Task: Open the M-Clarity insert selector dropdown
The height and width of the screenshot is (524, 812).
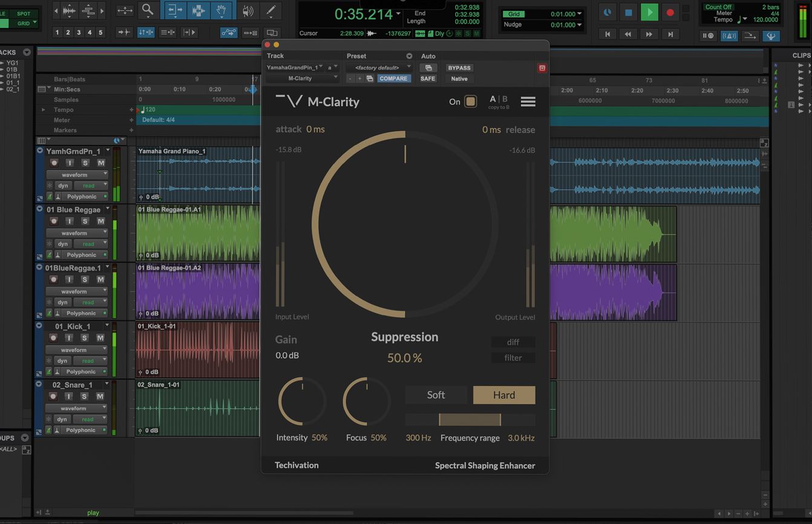Action: point(302,79)
